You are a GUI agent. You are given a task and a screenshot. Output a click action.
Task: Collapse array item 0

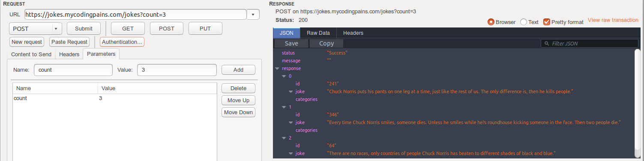tap(284, 76)
